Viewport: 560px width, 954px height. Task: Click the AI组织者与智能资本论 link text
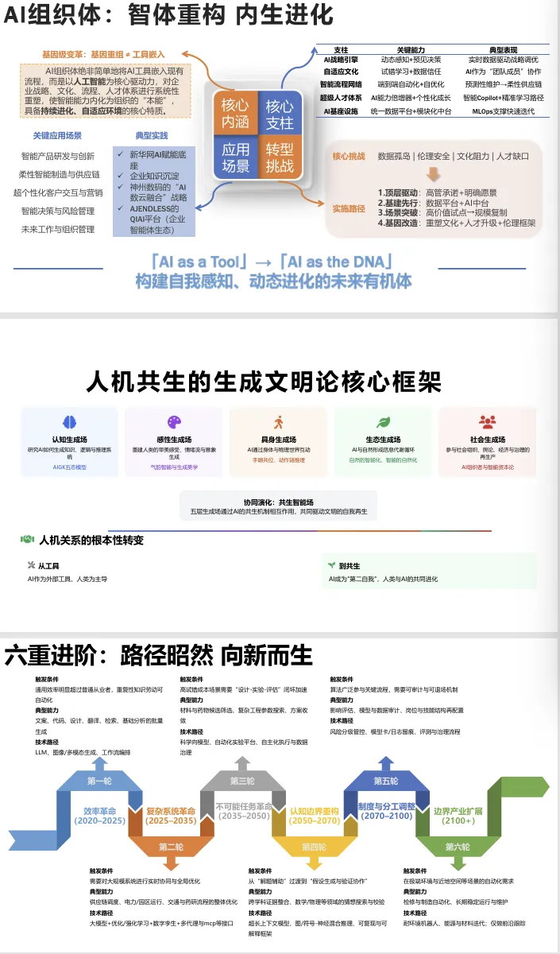(487, 468)
